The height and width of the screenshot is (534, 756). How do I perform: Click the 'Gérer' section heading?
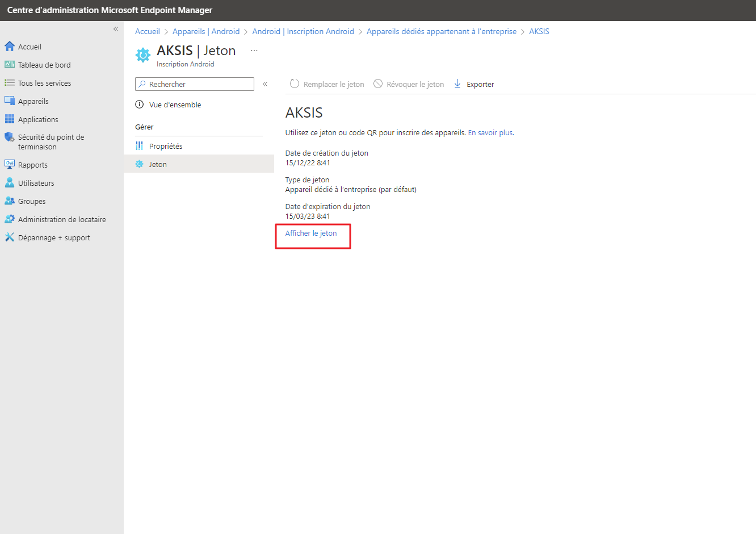click(x=144, y=127)
